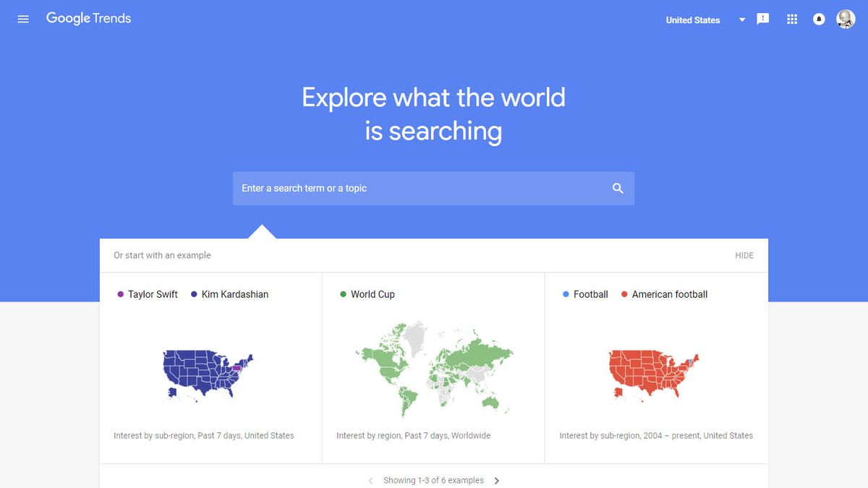Select the Football vs American football example
Screen dimensions: 868x488
click(x=655, y=369)
